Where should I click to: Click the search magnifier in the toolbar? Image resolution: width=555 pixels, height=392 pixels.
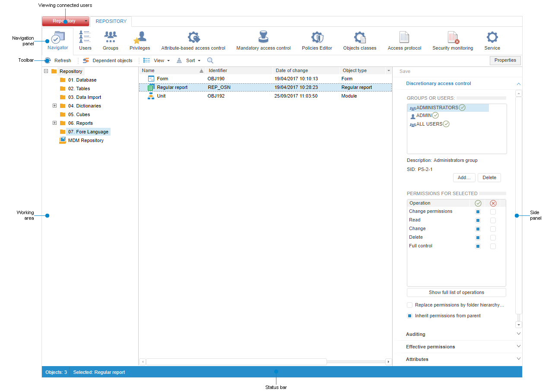click(x=210, y=60)
